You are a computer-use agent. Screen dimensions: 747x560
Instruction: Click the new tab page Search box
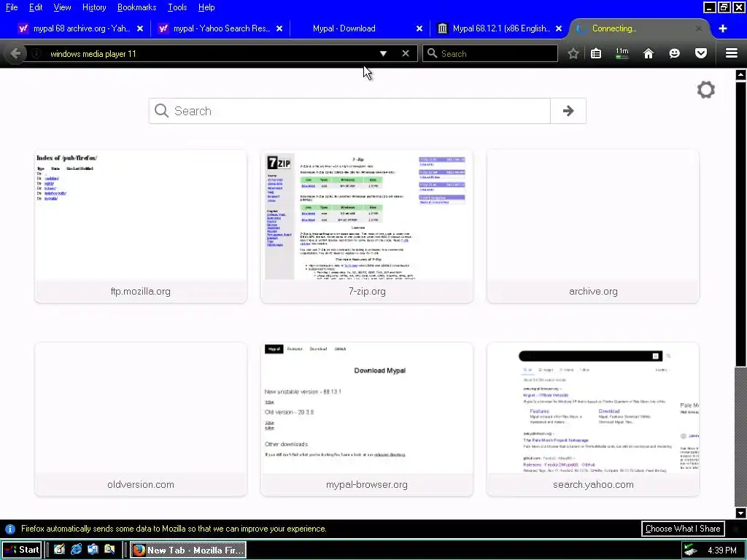[349, 111]
